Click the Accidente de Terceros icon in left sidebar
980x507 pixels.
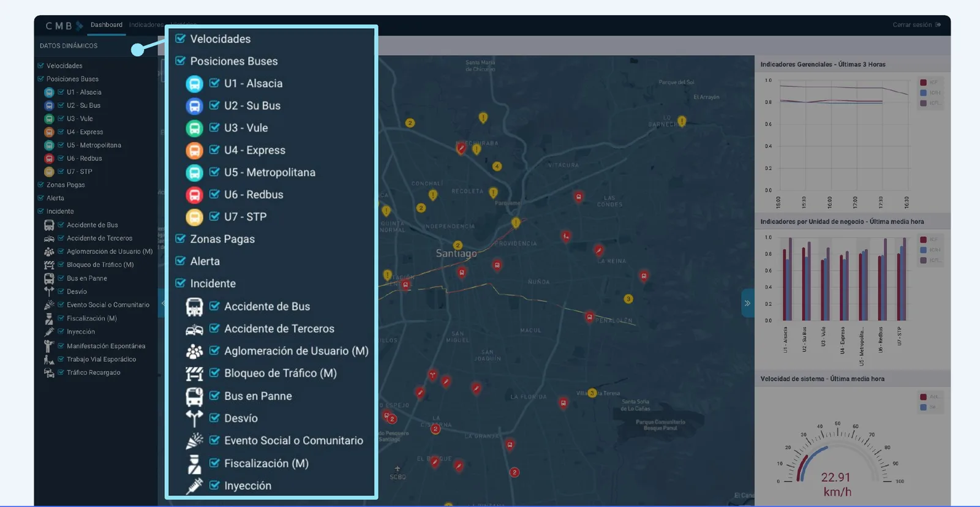tap(49, 239)
